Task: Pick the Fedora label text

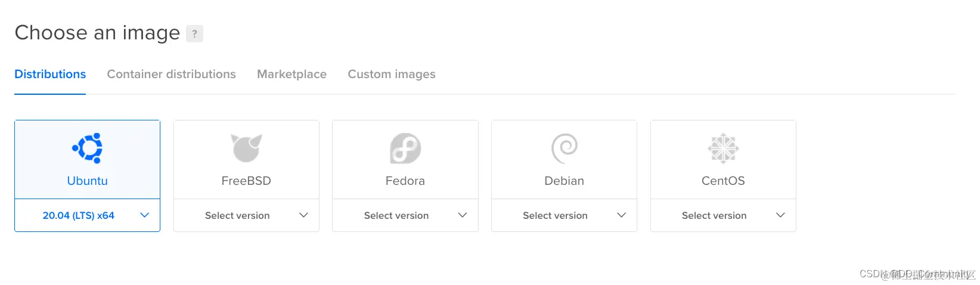Action: (x=405, y=181)
